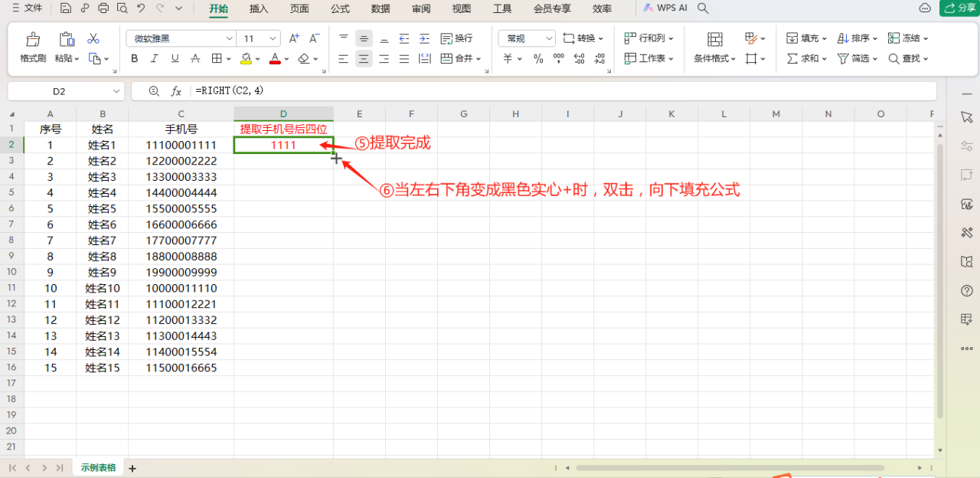Click the fx insert function icon
The height and width of the screenshot is (478, 980).
click(176, 91)
